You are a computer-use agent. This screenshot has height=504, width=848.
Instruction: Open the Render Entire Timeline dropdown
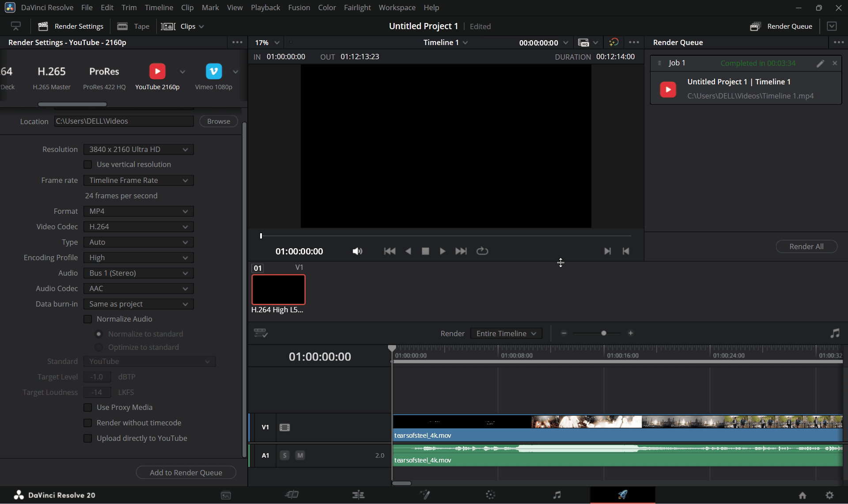coord(506,333)
